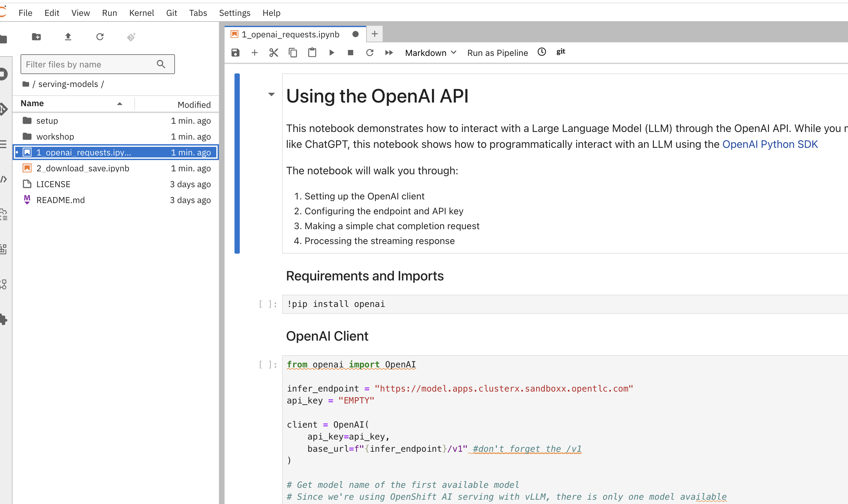Click the git button in notebook toolbar
This screenshot has width=848, height=504.
click(x=561, y=52)
